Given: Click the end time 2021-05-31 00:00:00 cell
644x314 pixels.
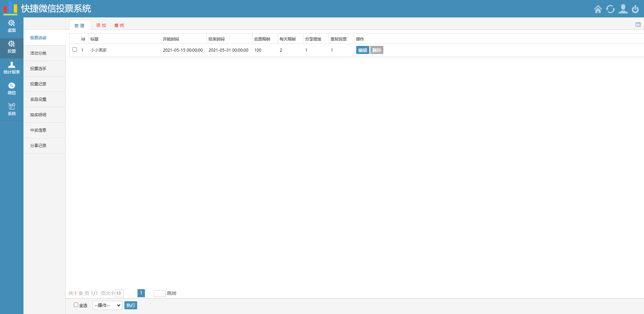Looking at the screenshot, I should pyautogui.click(x=228, y=50).
